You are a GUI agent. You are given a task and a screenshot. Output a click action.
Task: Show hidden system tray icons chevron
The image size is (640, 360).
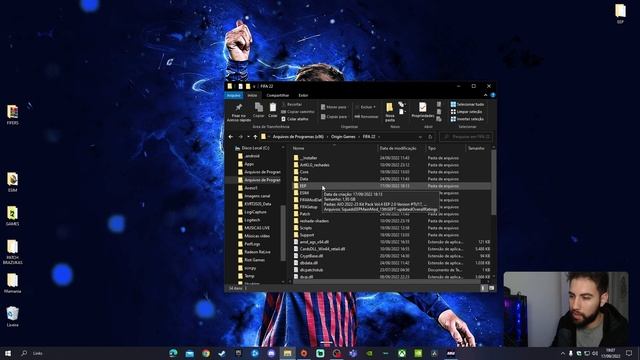tap(563, 353)
